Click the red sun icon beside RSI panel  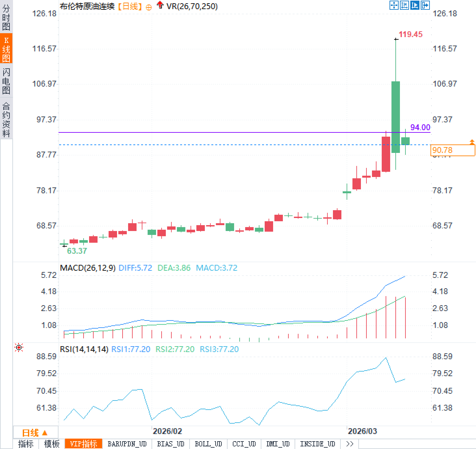click(19, 347)
